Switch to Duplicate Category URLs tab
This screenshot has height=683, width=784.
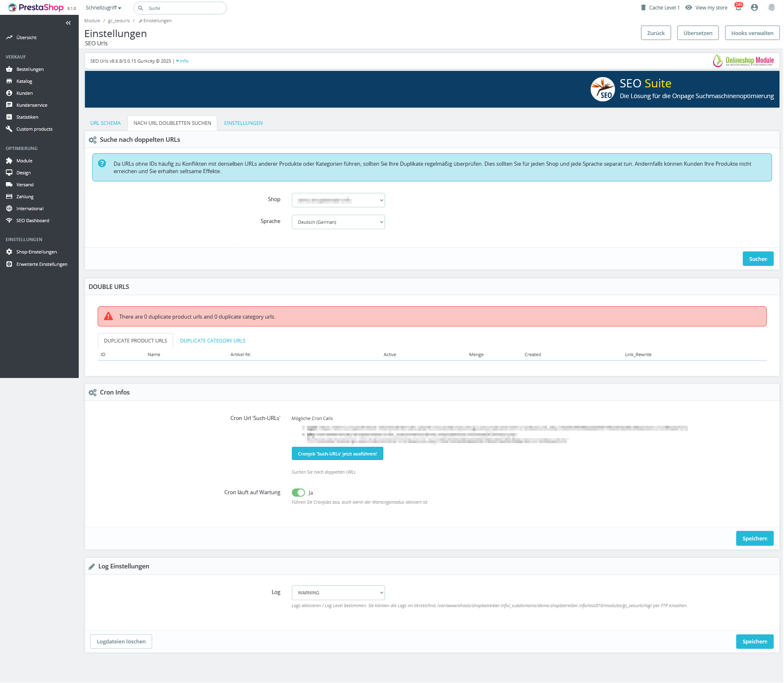tap(213, 341)
